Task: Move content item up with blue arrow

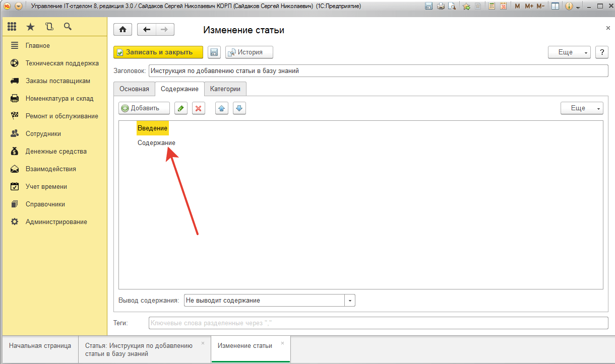Action: [221, 108]
